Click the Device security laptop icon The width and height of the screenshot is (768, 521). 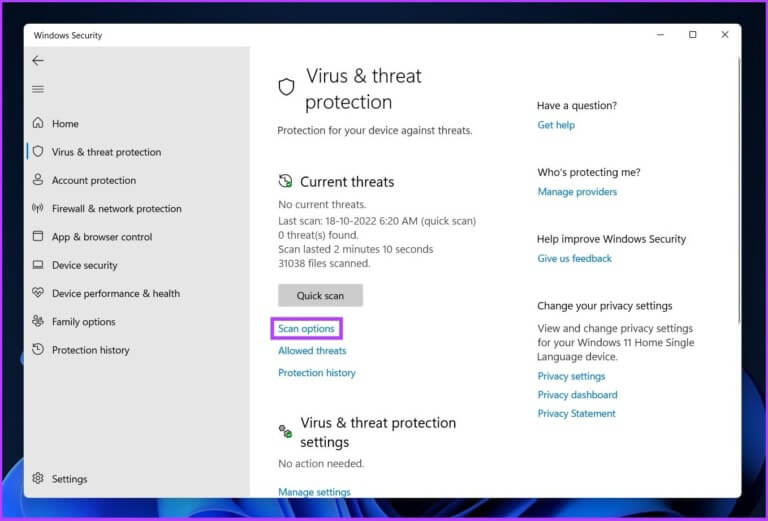click(x=38, y=264)
